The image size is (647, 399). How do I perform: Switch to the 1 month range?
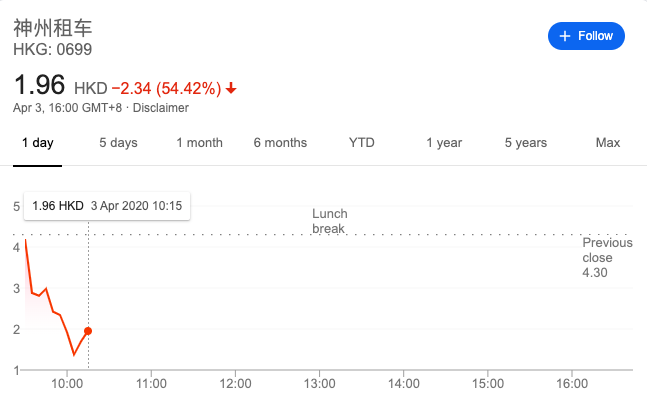tap(199, 143)
